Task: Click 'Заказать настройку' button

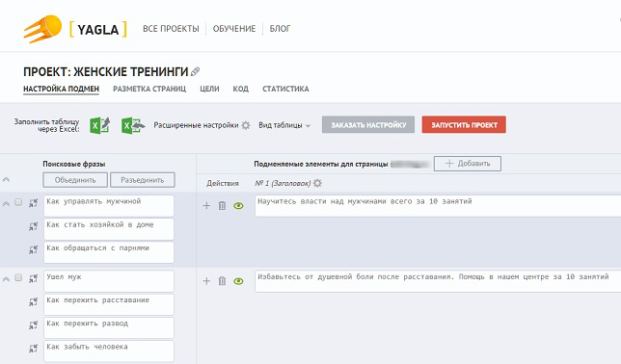Action: 368,124
